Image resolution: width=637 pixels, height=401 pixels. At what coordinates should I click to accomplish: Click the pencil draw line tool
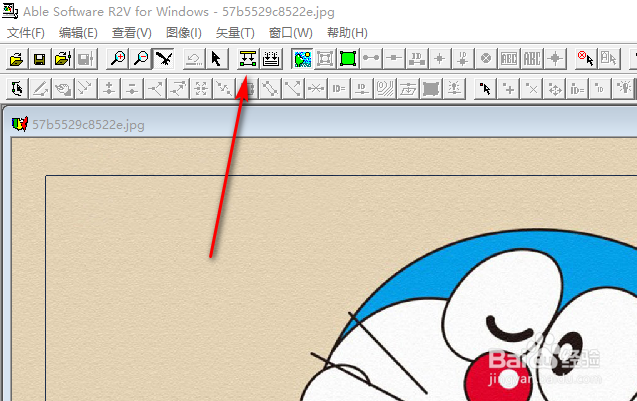[x=40, y=89]
